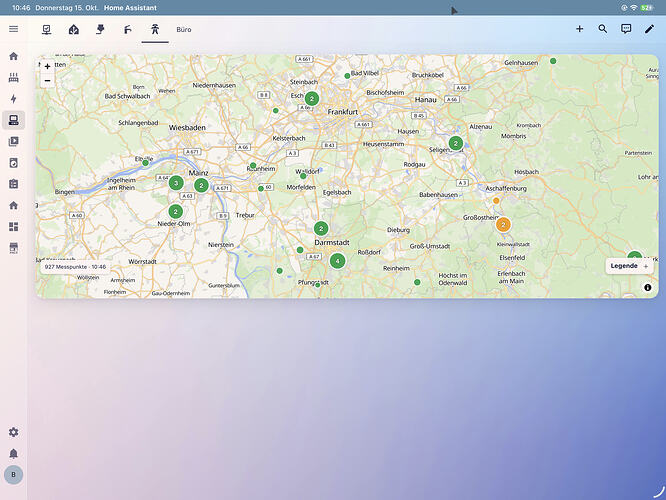
Task: Click the green dot at Walldorf
Action: (x=303, y=175)
